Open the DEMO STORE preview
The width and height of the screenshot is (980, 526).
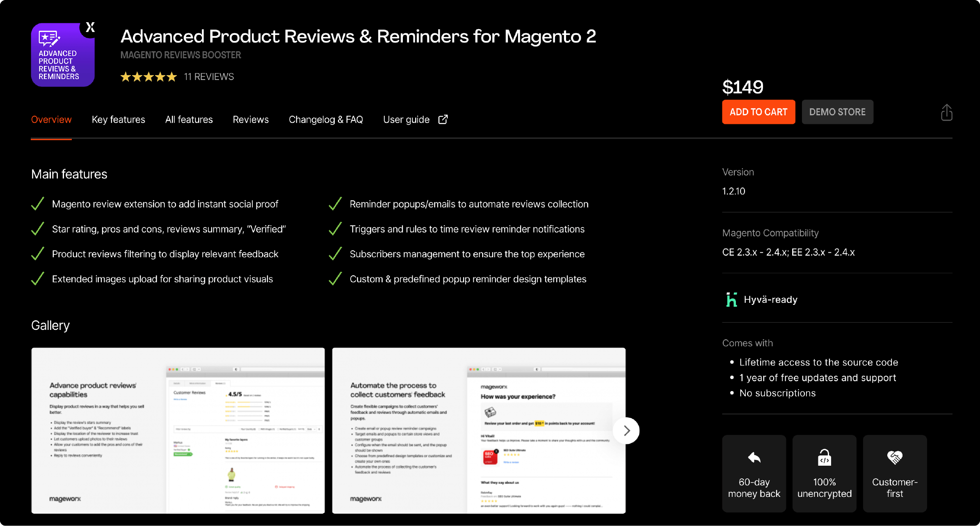(837, 112)
